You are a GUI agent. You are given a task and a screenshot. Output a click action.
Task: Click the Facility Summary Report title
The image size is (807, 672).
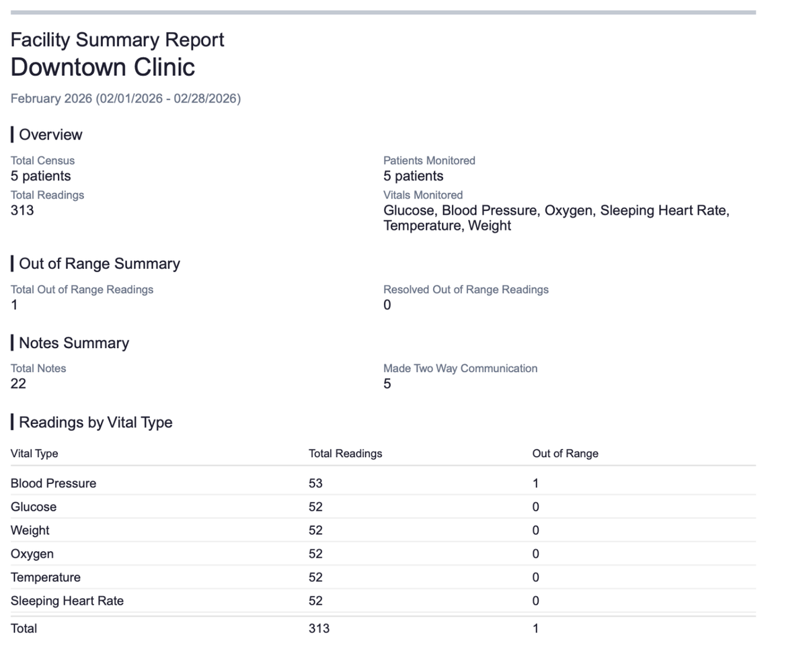[x=118, y=40]
